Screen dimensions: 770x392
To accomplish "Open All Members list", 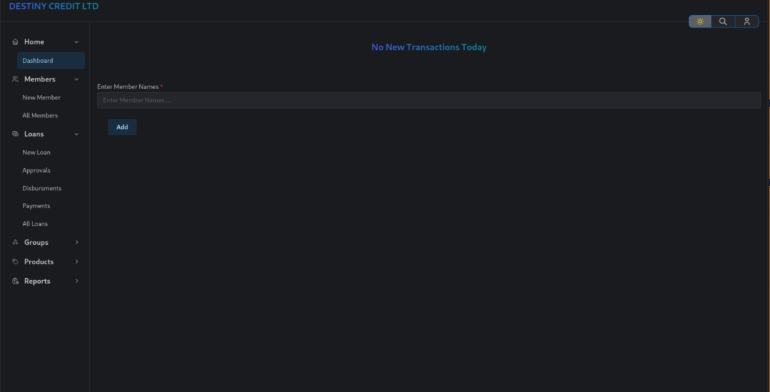I will pos(40,115).
